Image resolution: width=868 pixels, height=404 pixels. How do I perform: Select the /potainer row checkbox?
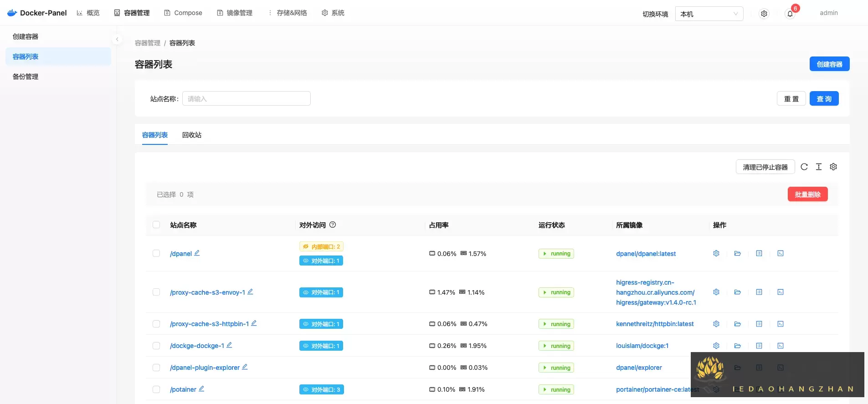pyautogui.click(x=156, y=389)
